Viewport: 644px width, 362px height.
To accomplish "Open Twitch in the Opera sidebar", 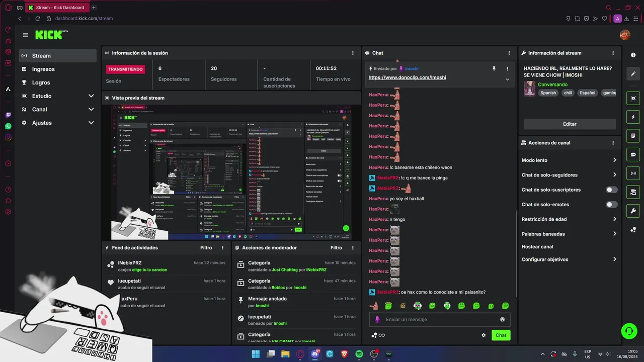I will 8,115.
